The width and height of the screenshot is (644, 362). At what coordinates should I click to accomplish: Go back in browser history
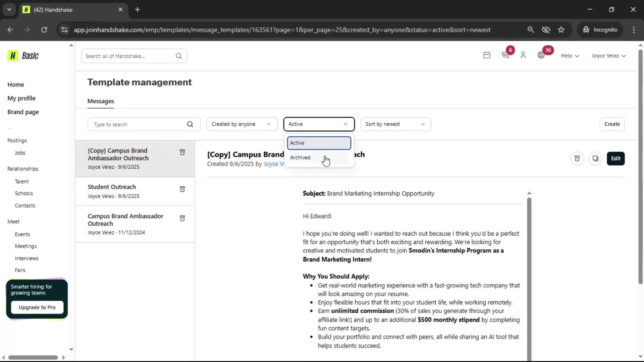coord(10,29)
